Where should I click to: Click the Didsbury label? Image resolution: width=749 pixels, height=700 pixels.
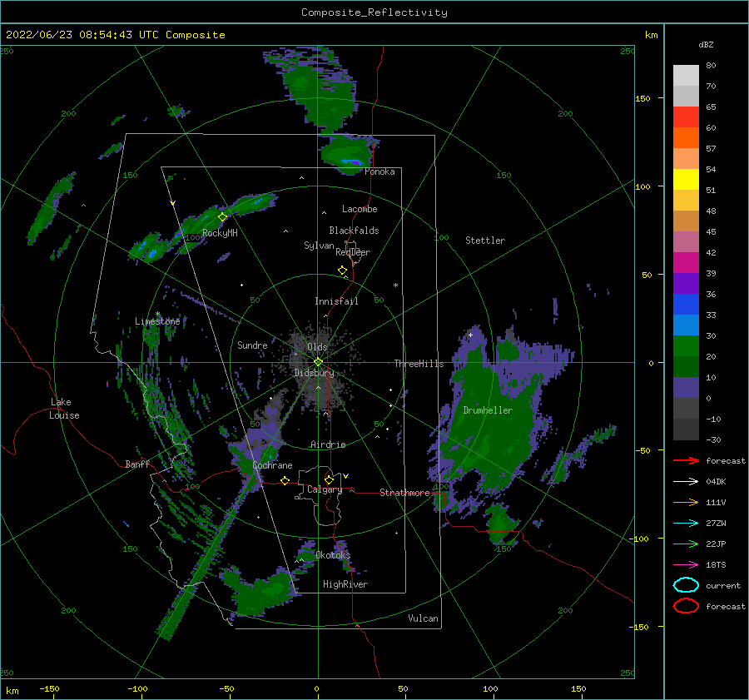tap(314, 373)
